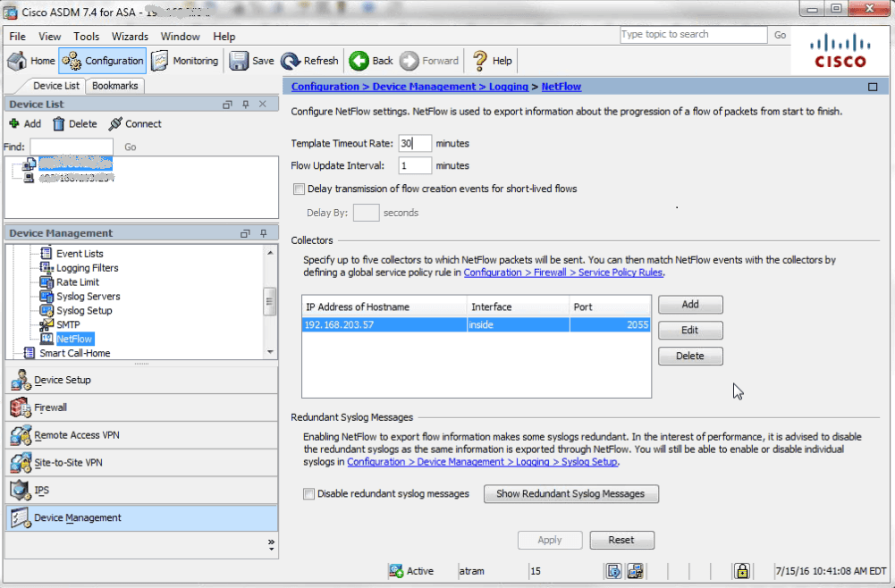
Task: Click the Go search button
Action: 780,35
